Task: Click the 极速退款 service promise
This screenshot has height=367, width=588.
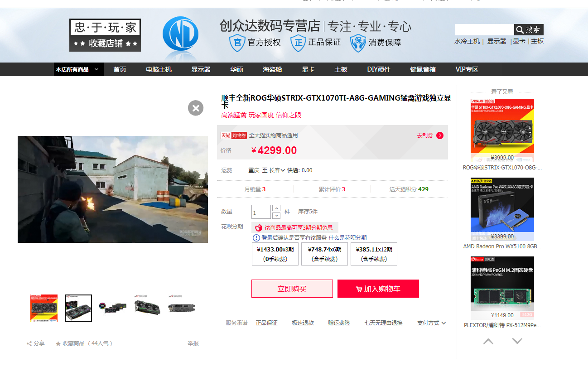Action: pyautogui.click(x=303, y=323)
